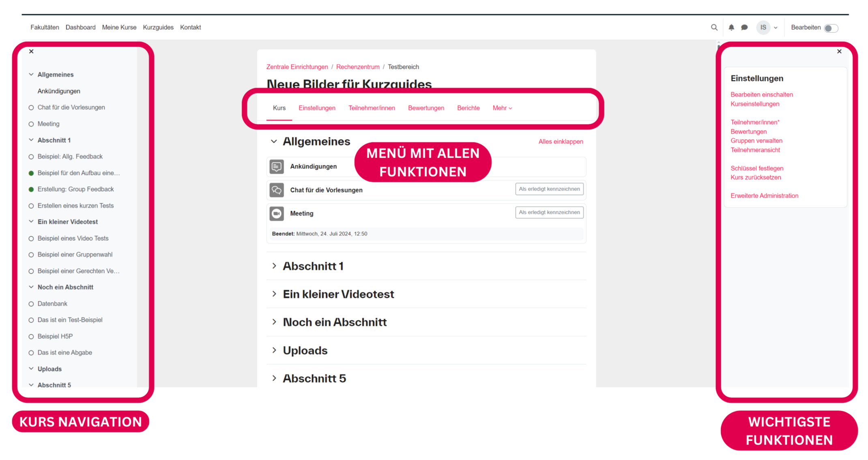Click the Alles einklappen link
Image resolution: width=868 pixels, height=460 pixels.
561,141
